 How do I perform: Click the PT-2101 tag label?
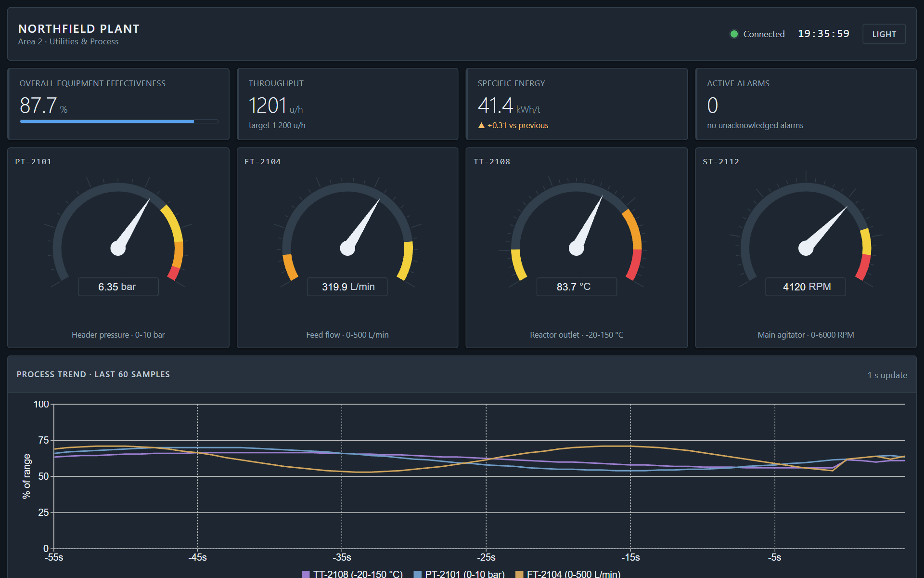click(33, 162)
